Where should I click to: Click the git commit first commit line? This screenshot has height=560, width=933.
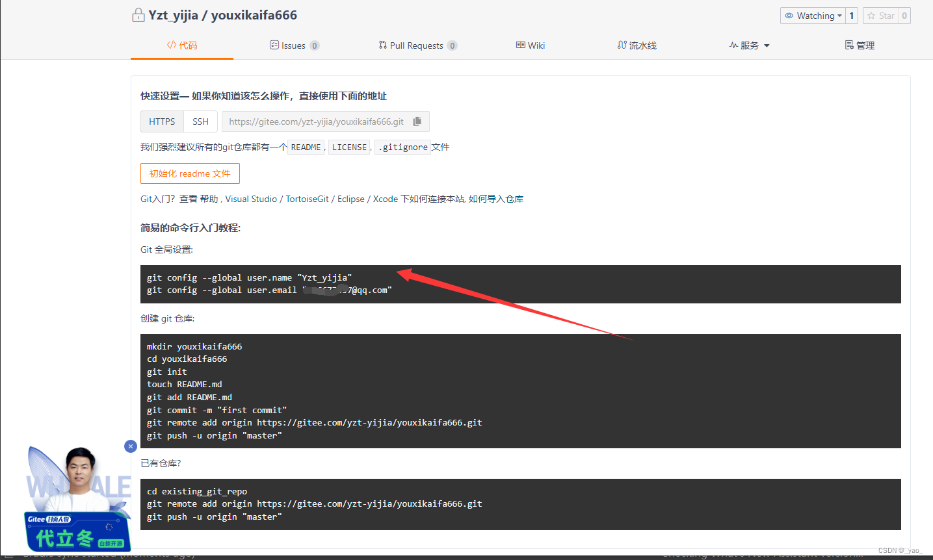pyautogui.click(x=217, y=410)
